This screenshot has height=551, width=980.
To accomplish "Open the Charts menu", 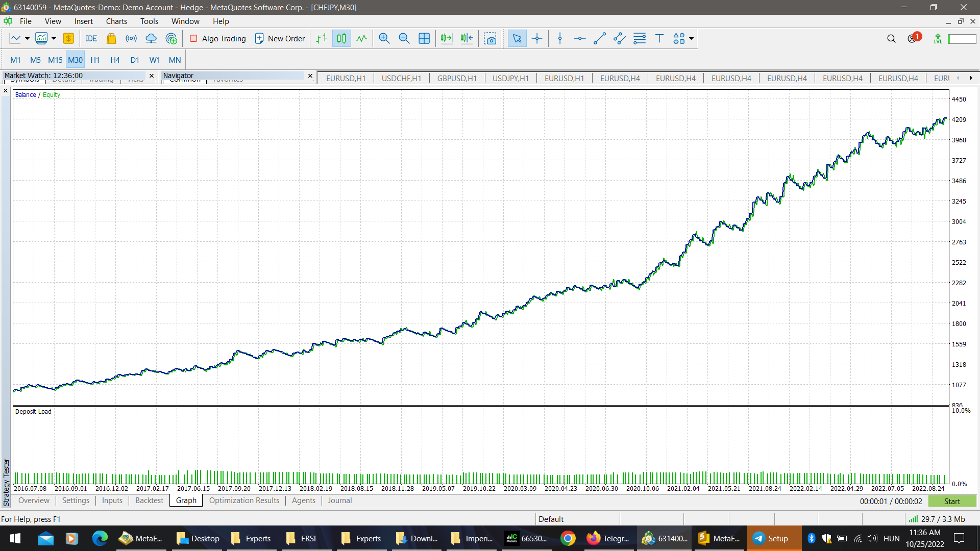I will 116,21.
